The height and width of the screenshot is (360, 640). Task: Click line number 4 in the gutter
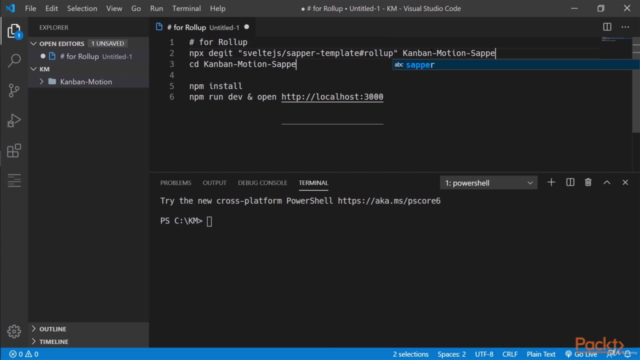[x=171, y=75]
